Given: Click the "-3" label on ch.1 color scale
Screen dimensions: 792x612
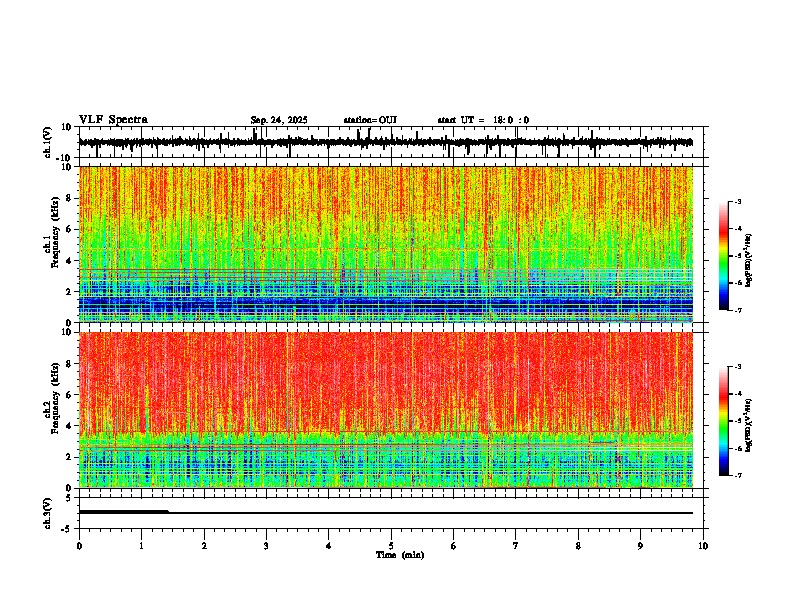Looking at the screenshot, I should pos(738,201).
